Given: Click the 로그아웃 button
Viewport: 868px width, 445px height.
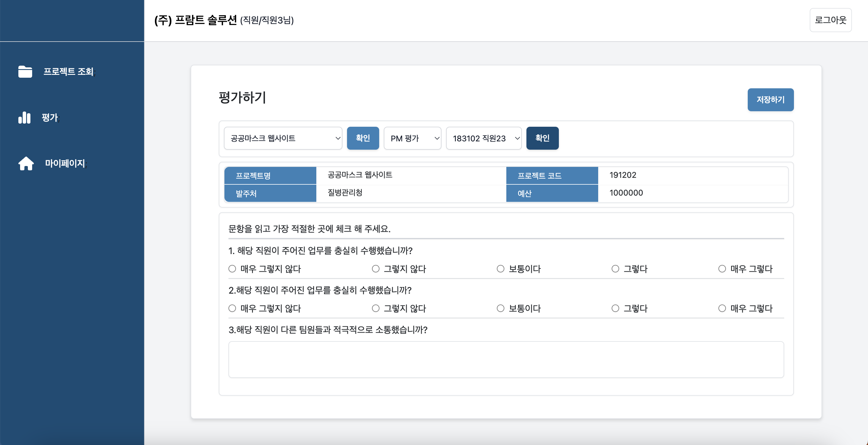Looking at the screenshot, I should [x=830, y=20].
